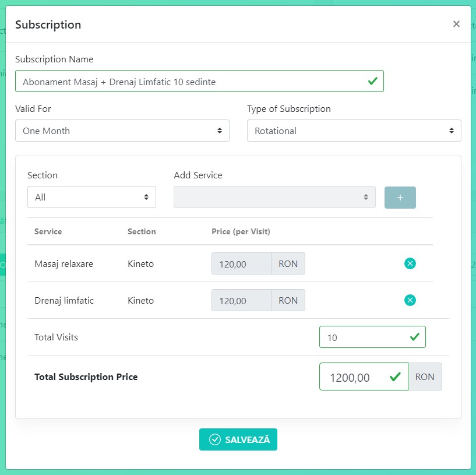Click the green checkmark in Total Visits

coord(415,337)
